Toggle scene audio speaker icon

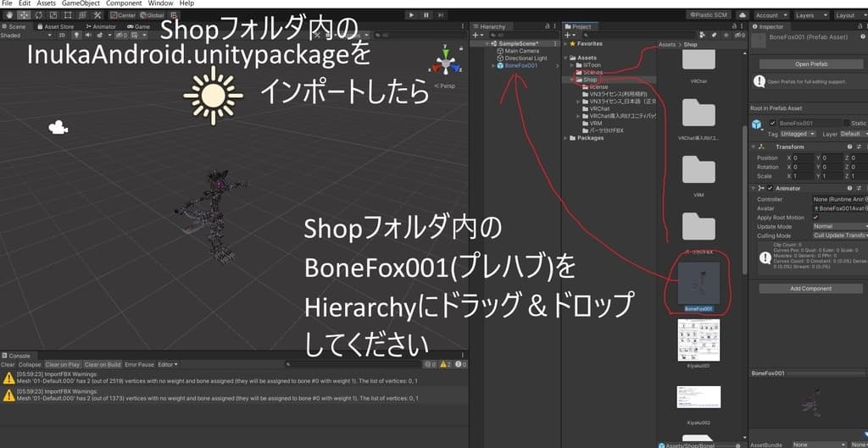point(88,35)
